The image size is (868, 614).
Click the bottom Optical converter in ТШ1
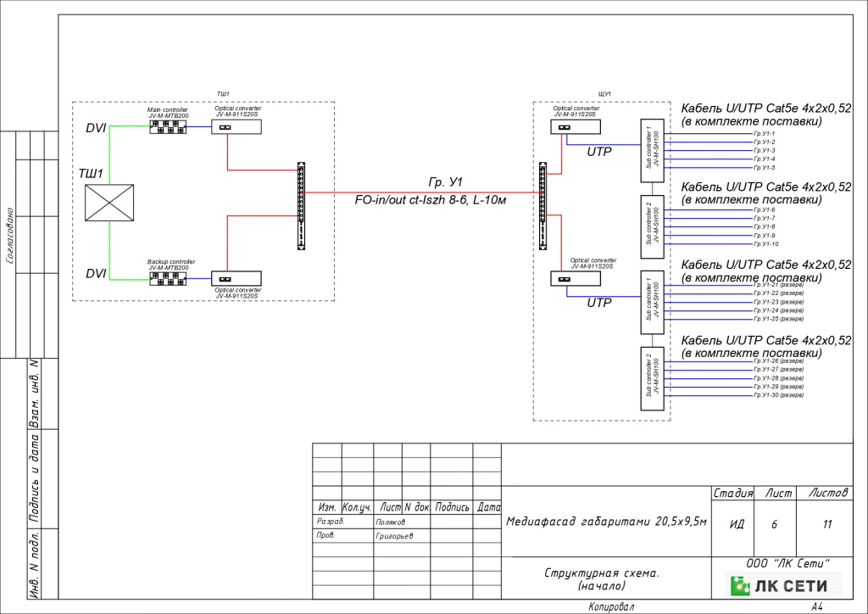click(236, 278)
